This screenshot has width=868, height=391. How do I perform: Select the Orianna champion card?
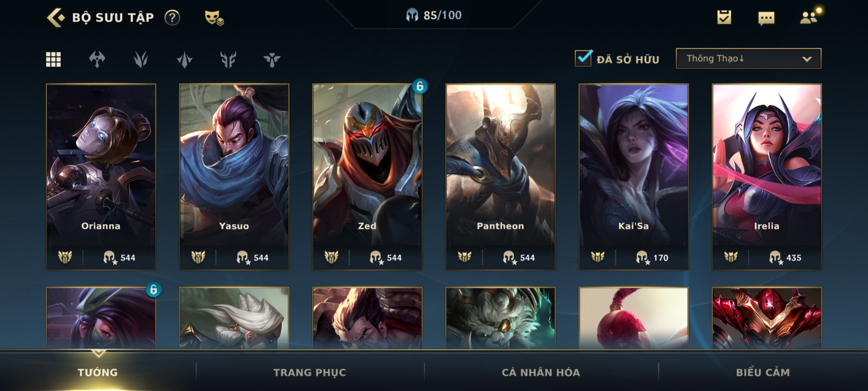pyautogui.click(x=101, y=177)
